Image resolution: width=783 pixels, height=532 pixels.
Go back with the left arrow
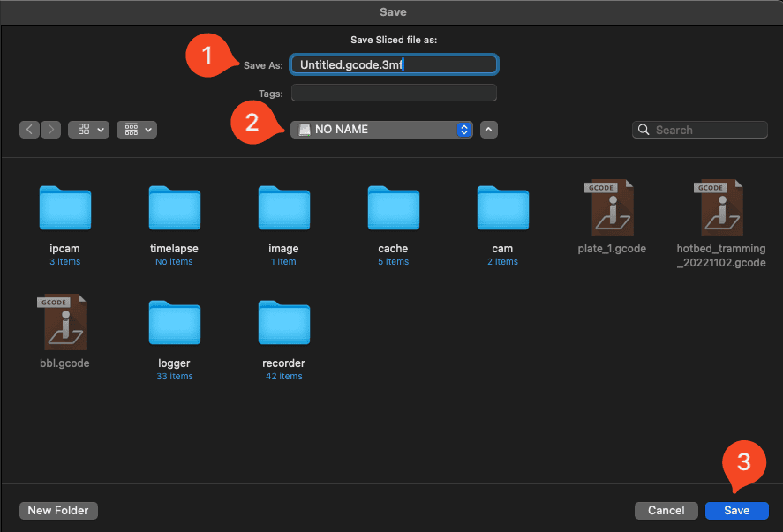(x=30, y=130)
